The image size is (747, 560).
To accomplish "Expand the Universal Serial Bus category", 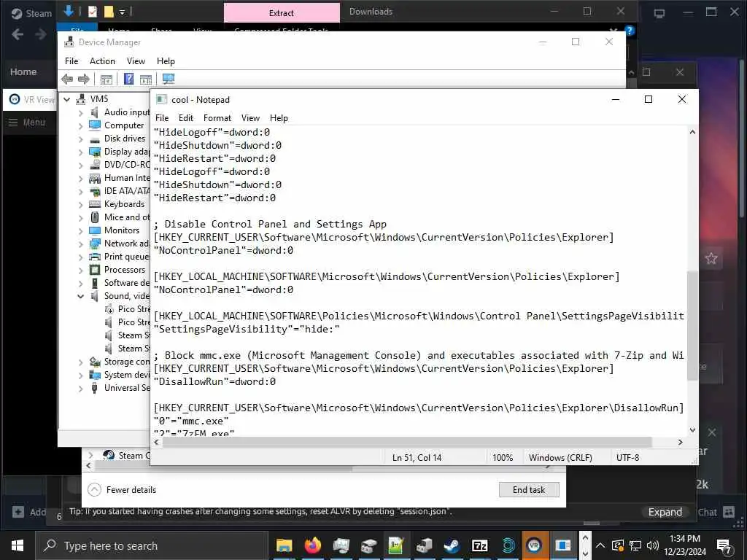I will pyautogui.click(x=80, y=389).
